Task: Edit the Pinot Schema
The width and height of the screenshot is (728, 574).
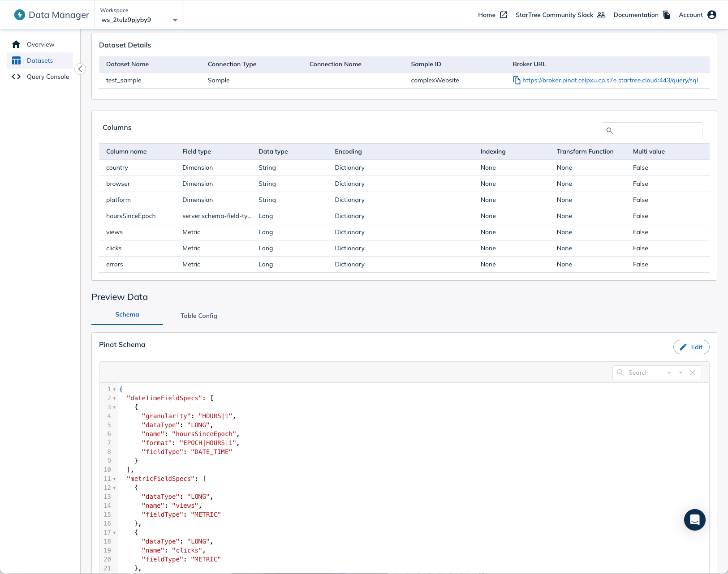Action: pyautogui.click(x=690, y=347)
